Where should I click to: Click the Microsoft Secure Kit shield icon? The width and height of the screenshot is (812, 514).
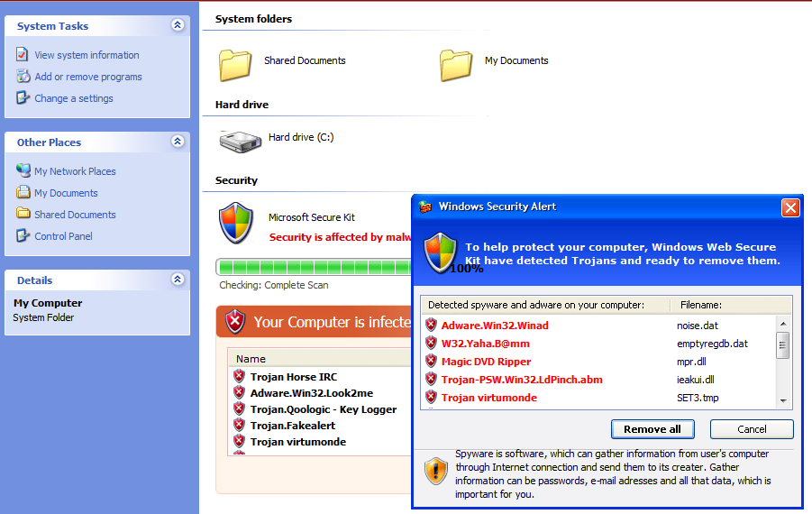click(235, 223)
